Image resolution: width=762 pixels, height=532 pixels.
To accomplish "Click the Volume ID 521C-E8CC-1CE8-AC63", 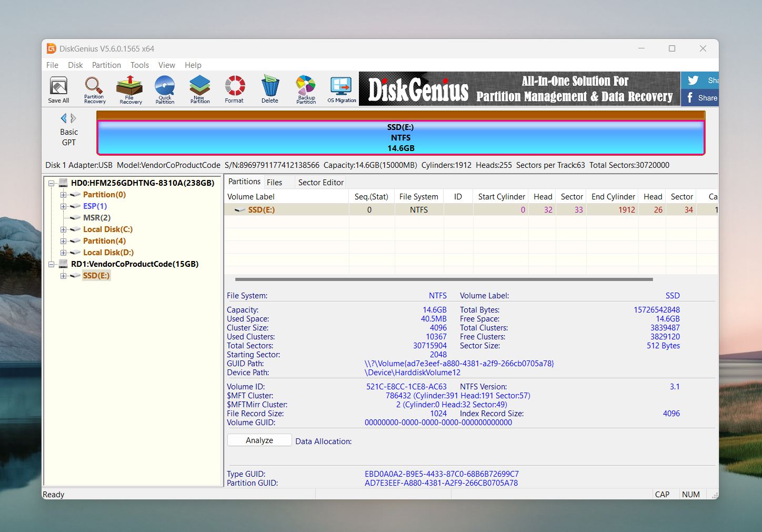I will click(406, 387).
